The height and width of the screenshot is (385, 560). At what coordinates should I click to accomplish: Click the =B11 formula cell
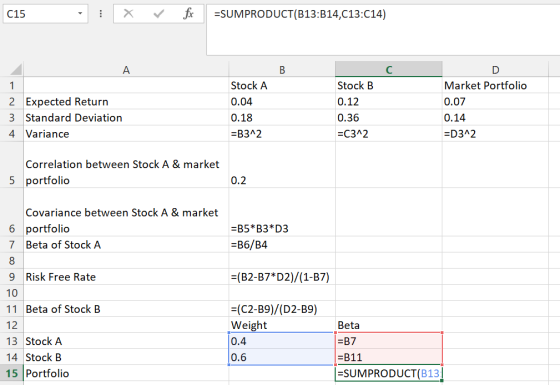[x=389, y=357]
